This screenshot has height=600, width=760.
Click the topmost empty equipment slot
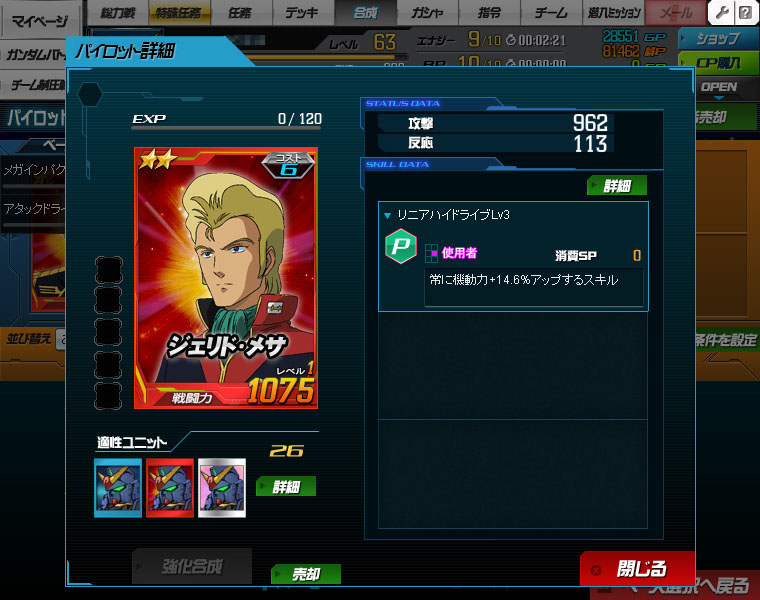(x=109, y=269)
